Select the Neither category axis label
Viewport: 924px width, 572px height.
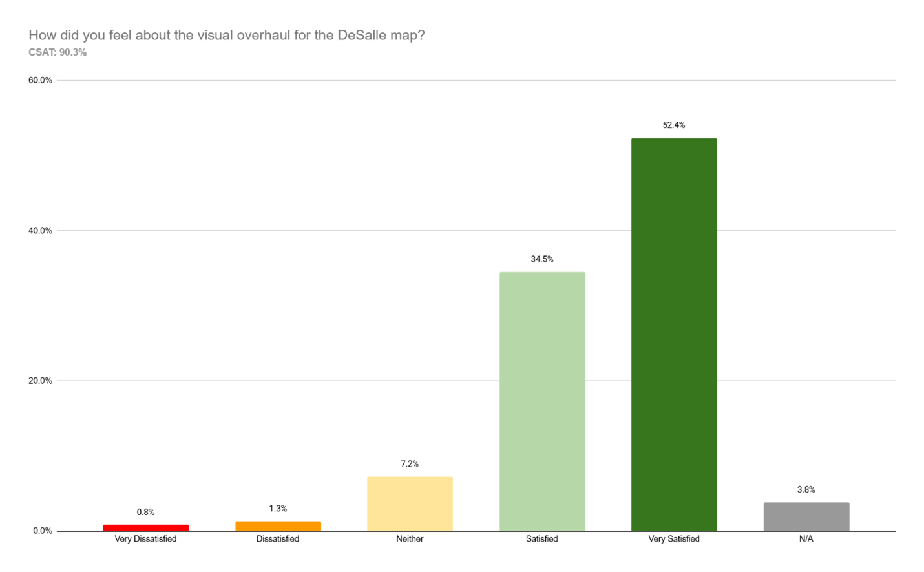click(x=410, y=539)
